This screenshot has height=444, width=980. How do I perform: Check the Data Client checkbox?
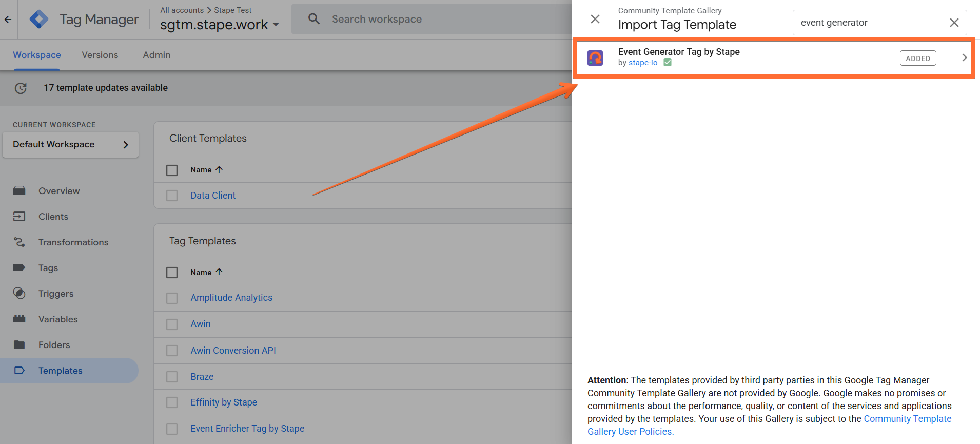coord(172,196)
